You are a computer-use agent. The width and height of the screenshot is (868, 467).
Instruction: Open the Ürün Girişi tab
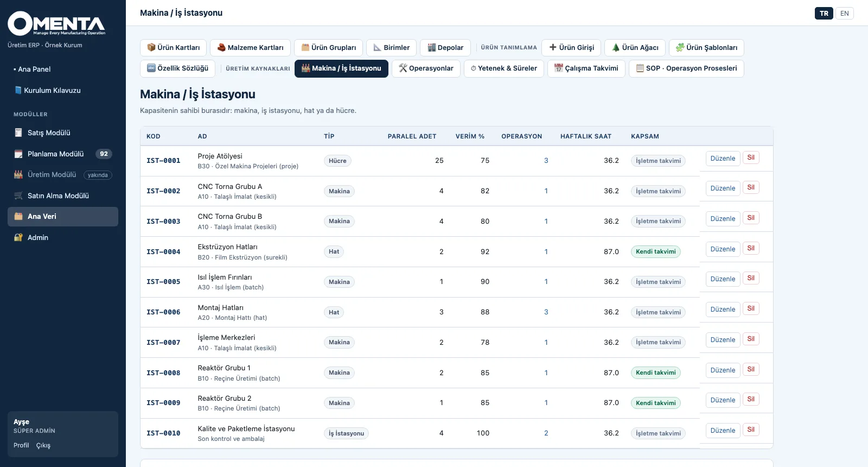[x=571, y=48]
